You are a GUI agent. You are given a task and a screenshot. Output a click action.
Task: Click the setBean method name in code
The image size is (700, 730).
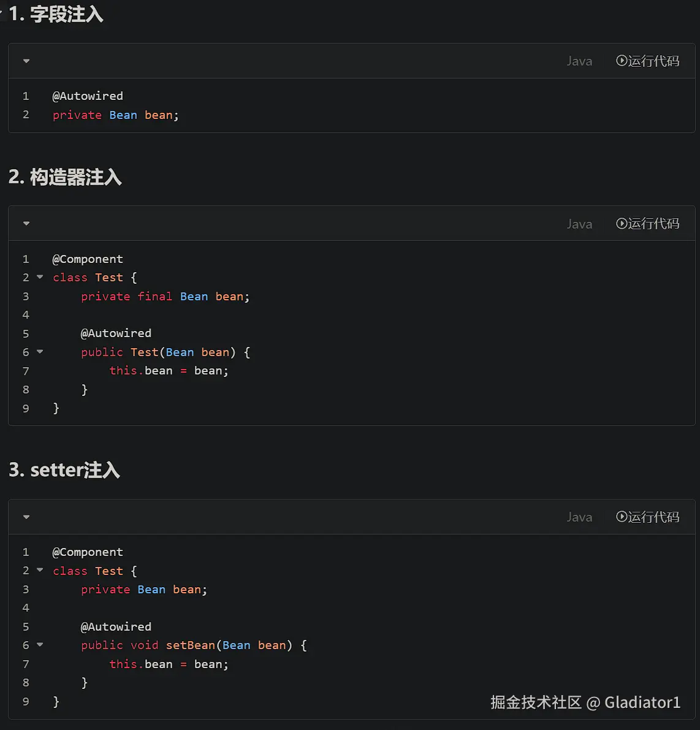click(191, 645)
